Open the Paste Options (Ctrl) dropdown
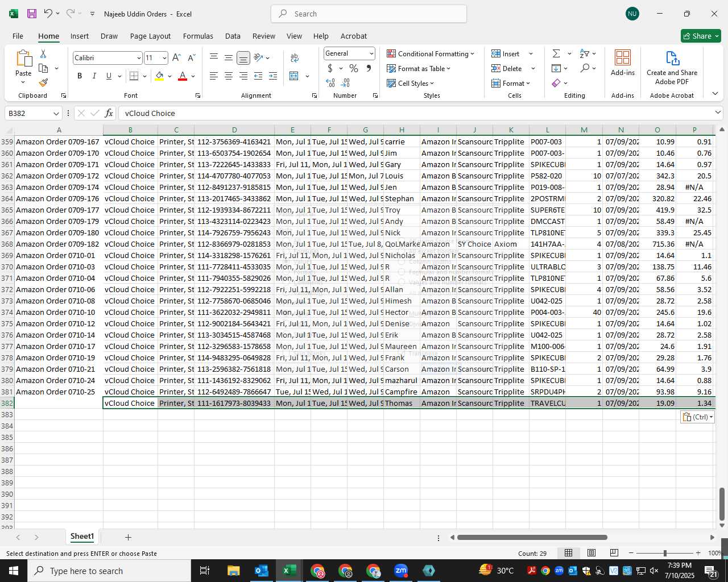This screenshot has height=582, width=728. pyautogui.click(x=697, y=417)
